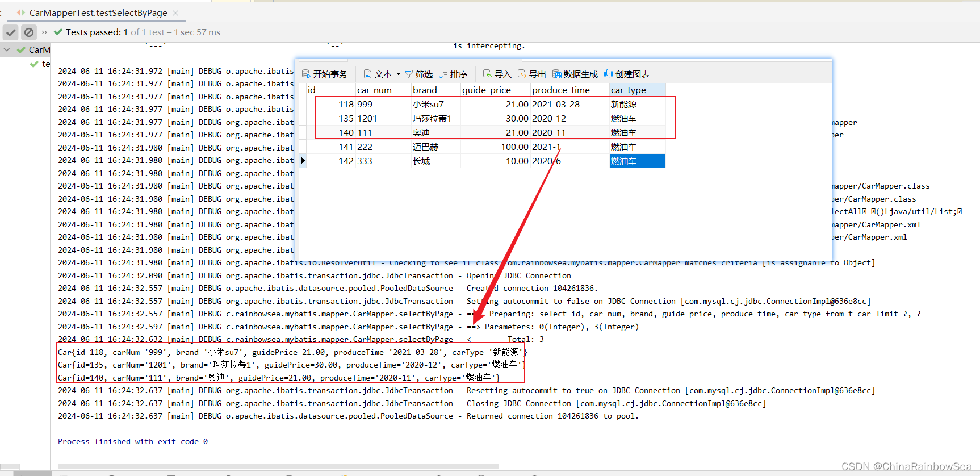Screen dimensions: 980x476
Task: Click the 文本 text view button
Action: click(x=378, y=74)
